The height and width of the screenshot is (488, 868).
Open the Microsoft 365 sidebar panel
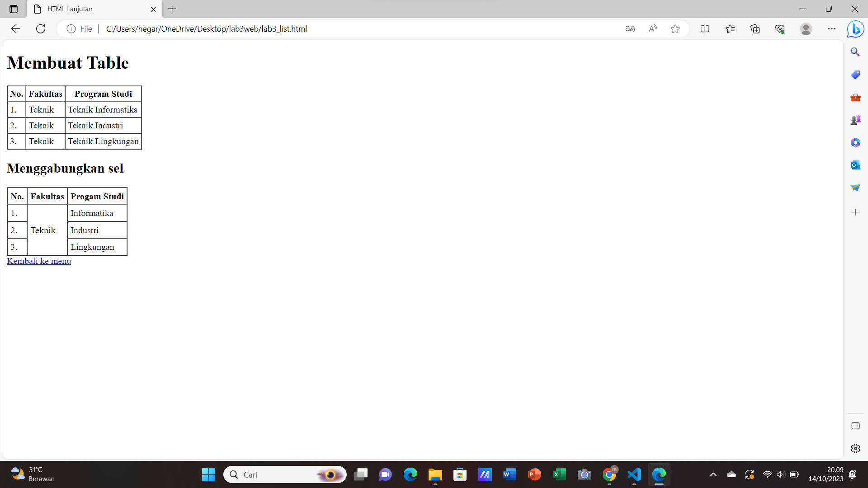click(x=855, y=142)
